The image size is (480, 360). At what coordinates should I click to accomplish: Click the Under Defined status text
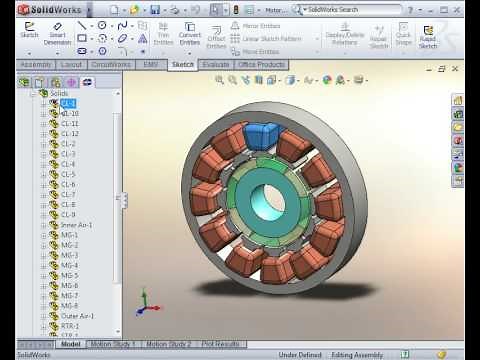point(300,355)
